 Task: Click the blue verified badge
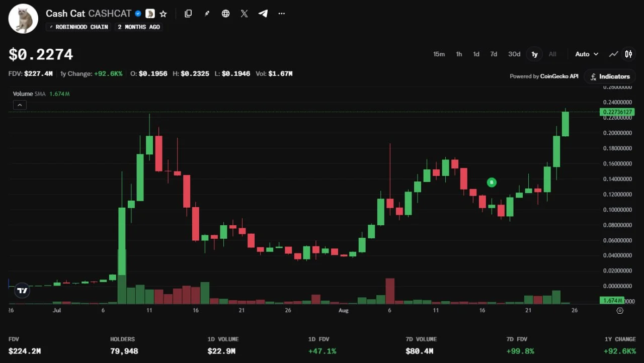coord(138,14)
